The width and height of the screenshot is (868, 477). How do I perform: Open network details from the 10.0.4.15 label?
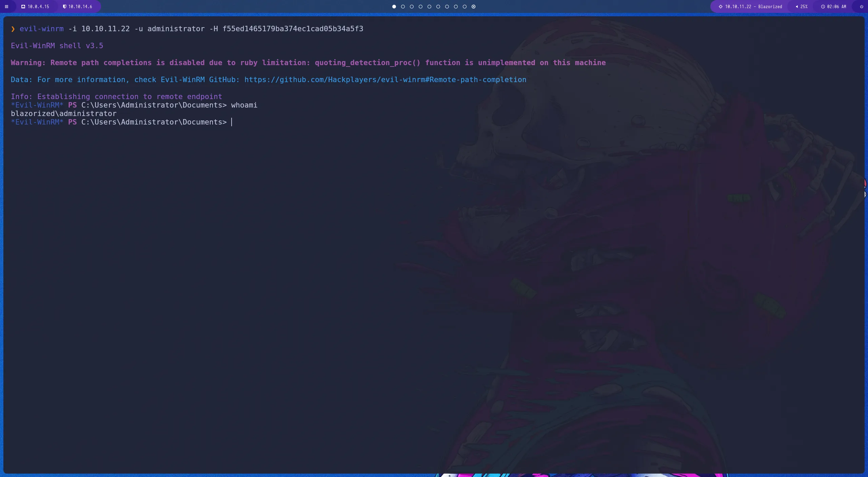click(x=38, y=6)
